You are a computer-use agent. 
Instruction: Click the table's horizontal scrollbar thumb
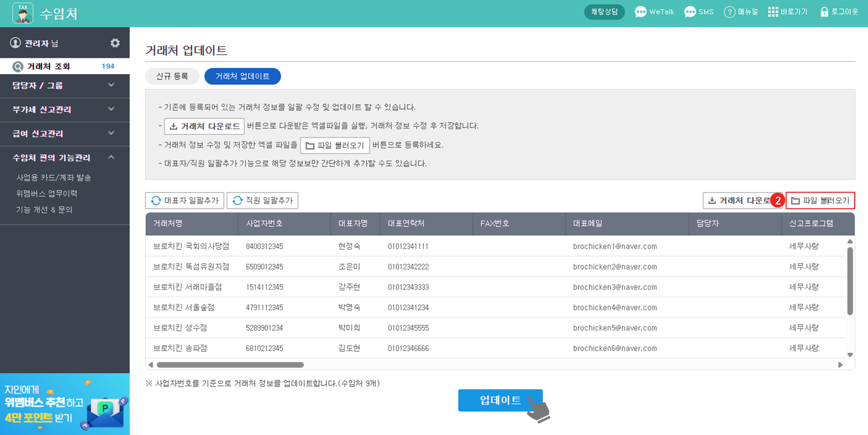[230, 365]
